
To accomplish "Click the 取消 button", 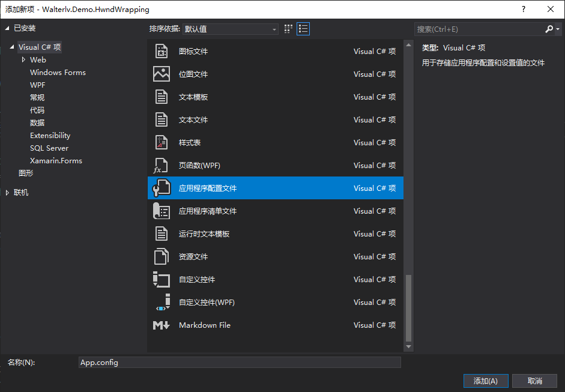I will tap(535, 381).
